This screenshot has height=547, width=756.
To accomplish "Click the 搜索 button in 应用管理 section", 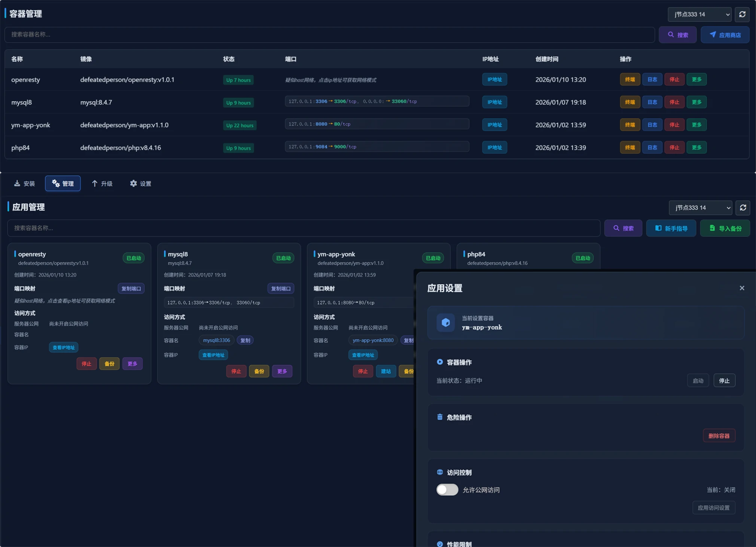I will point(623,228).
